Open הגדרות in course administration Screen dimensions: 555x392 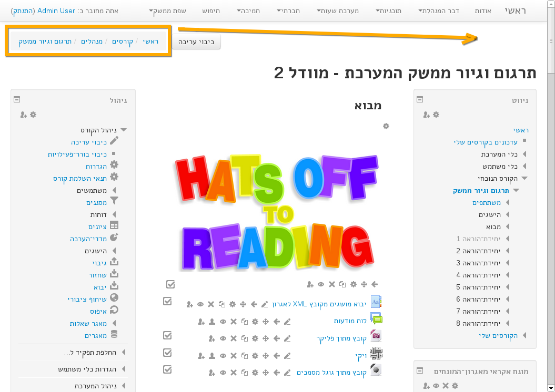[x=96, y=166]
